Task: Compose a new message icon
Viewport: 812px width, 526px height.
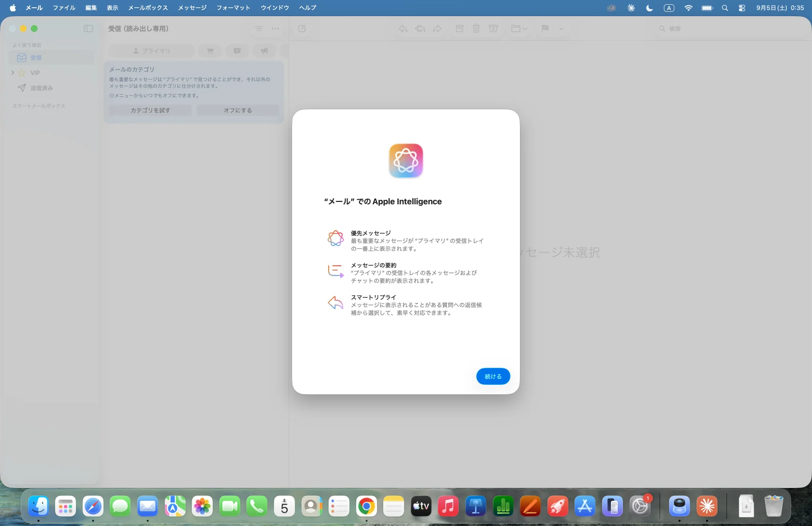Action: click(x=302, y=29)
